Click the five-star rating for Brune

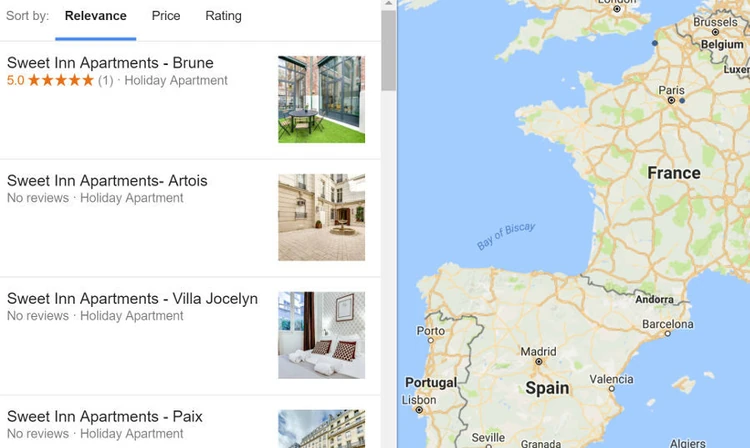61,80
